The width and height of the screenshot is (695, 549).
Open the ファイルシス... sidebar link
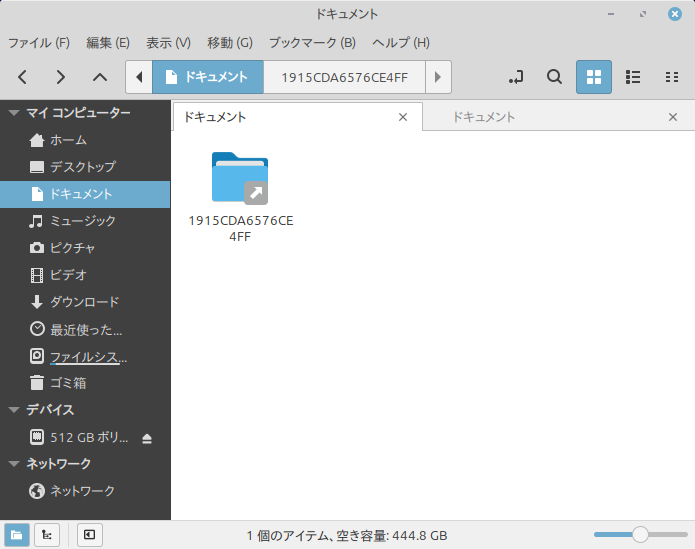[x=88, y=356]
